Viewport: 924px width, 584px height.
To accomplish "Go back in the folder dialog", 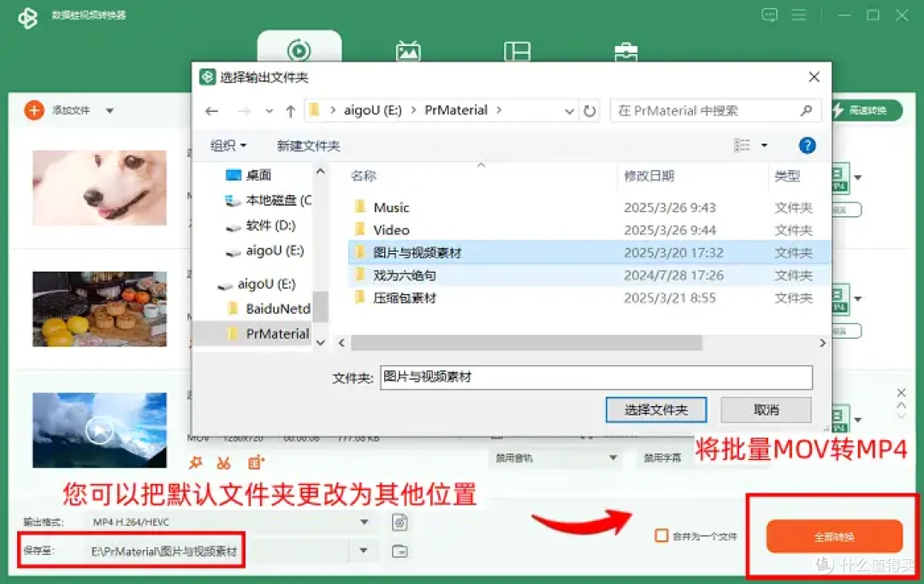I will click(212, 110).
